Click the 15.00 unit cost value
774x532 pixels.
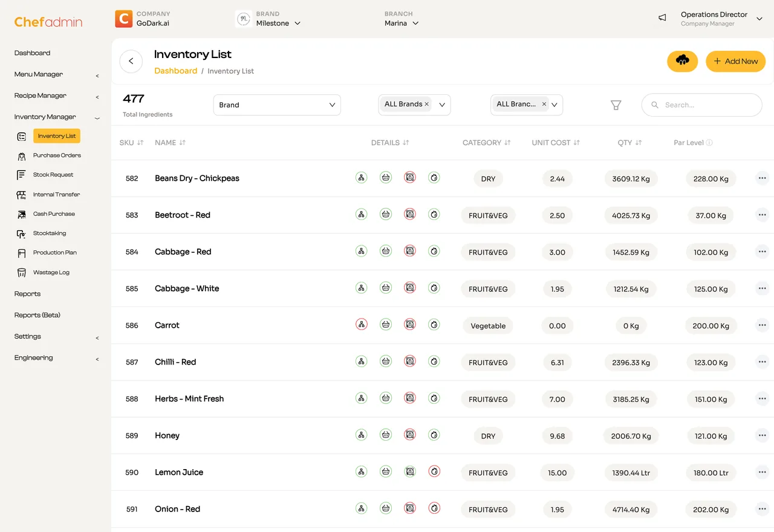[558, 472]
